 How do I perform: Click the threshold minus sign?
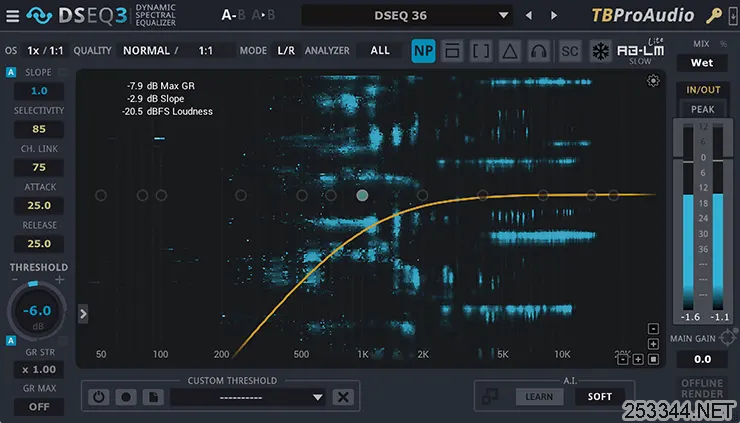tap(15, 280)
